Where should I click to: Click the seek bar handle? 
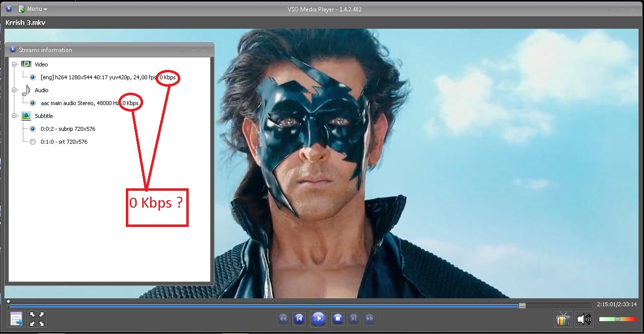coord(522,305)
